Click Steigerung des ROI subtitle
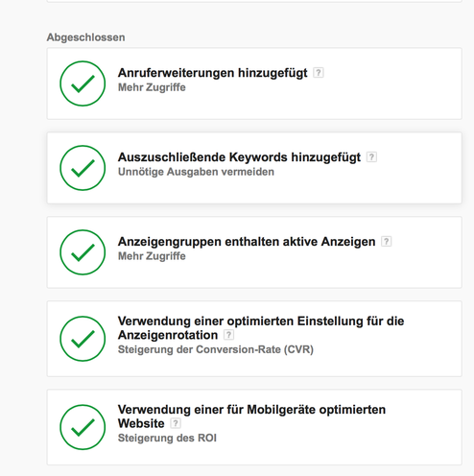This screenshot has width=474, height=476. [167, 438]
